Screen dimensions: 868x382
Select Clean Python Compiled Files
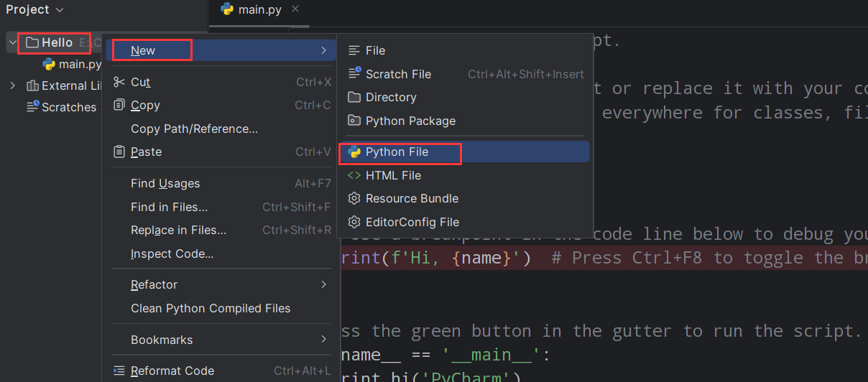(221, 309)
